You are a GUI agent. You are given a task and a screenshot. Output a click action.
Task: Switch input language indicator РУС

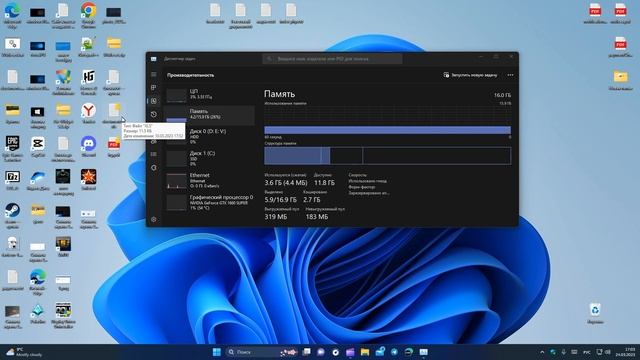click(587, 352)
